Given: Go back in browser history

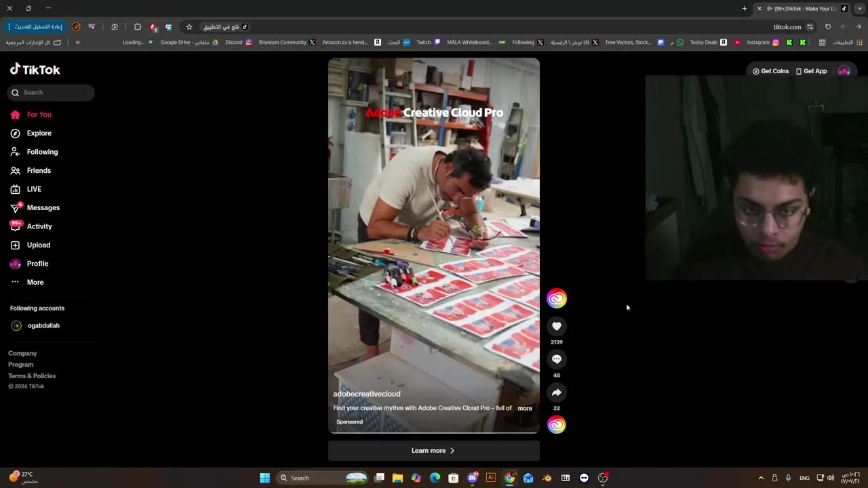Looking at the screenshot, I should (x=859, y=27).
